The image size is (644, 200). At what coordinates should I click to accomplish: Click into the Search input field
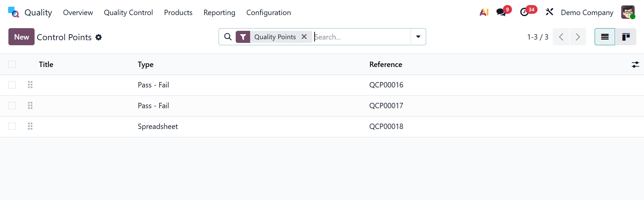(361, 37)
